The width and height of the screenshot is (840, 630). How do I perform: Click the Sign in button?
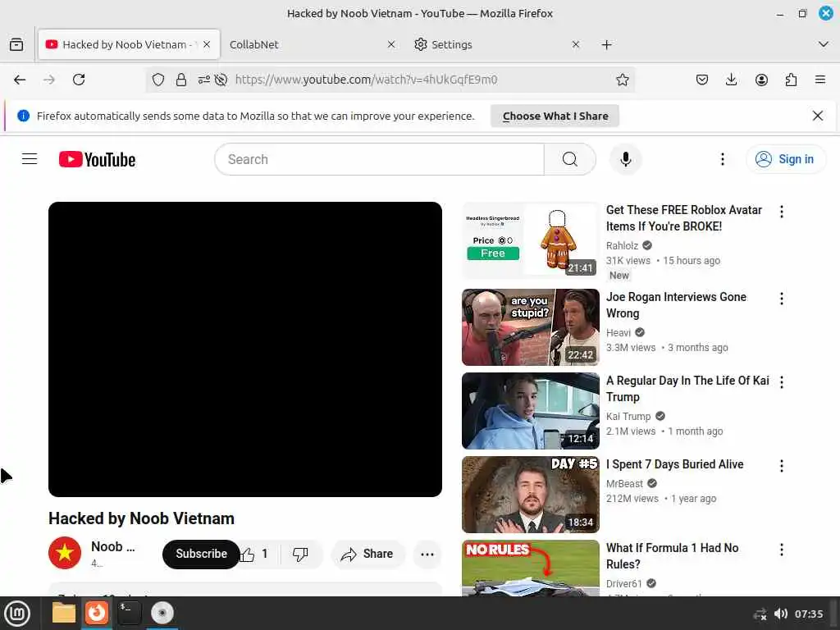786,159
